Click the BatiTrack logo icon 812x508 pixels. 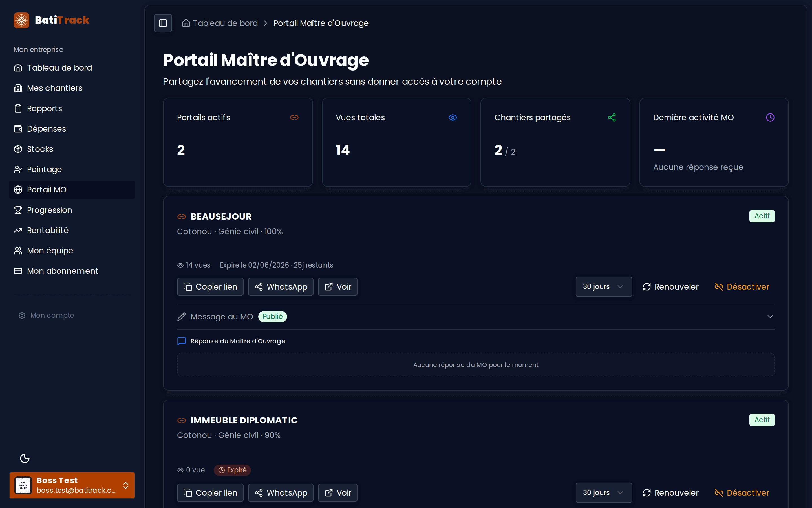[x=21, y=20]
